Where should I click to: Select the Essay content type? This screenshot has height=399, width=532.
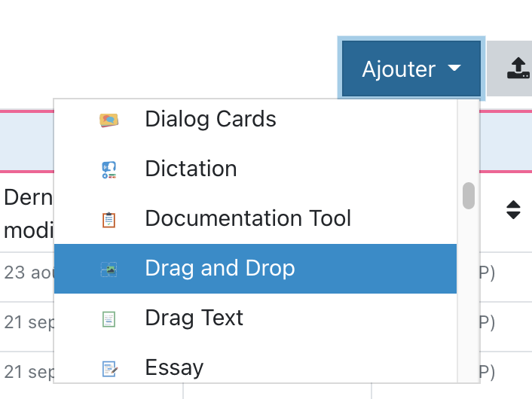[x=174, y=367]
